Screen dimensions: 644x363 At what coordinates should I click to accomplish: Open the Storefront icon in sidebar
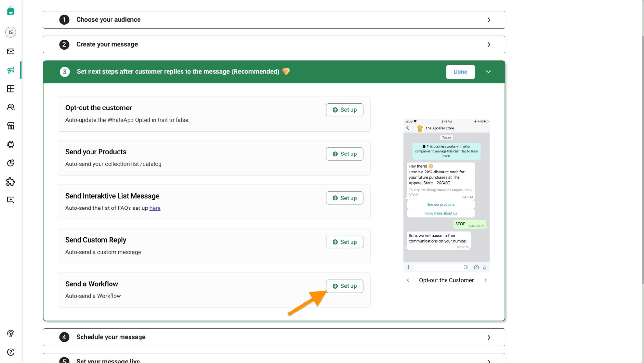[11, 126]
